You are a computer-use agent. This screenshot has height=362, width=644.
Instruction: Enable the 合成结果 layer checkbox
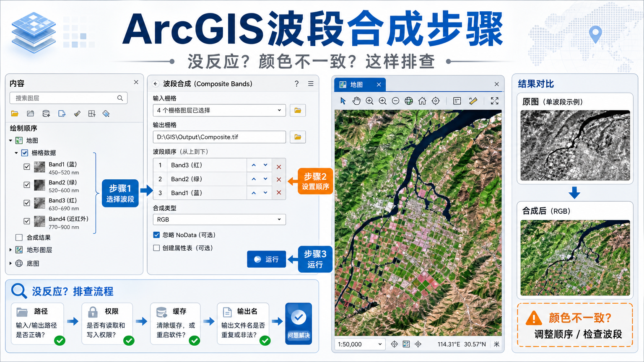tap(19, 238)
